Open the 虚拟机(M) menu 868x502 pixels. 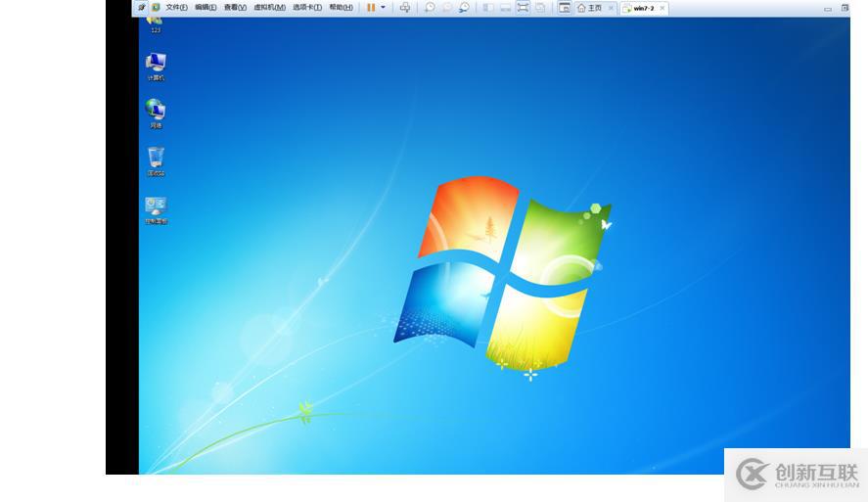click(269, 8)
